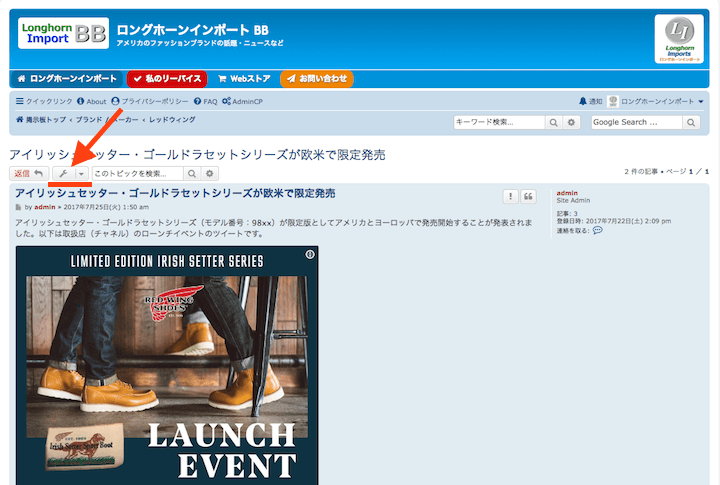Image resolution: width=720 pixels, height=485 pixels.
Task: Quote this post with the quote button
Action: (x=529, y=197)
